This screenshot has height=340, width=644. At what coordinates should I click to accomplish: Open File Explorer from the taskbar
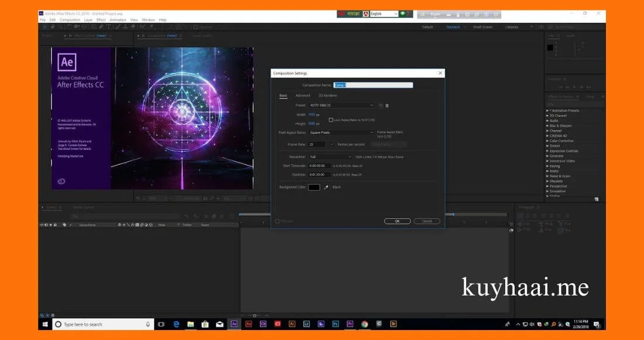(191, 324)
